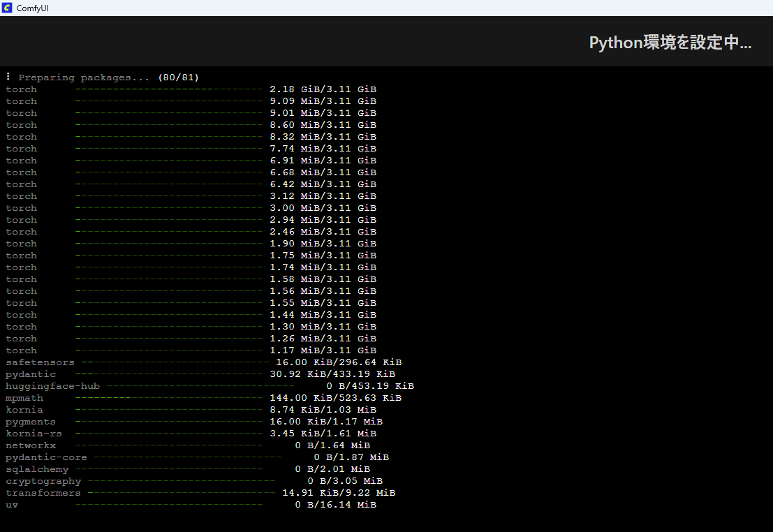Click the pydantic package name
The height and width of the screenshot is (532, 773).
pyautogui.click(x=31, y=374)
